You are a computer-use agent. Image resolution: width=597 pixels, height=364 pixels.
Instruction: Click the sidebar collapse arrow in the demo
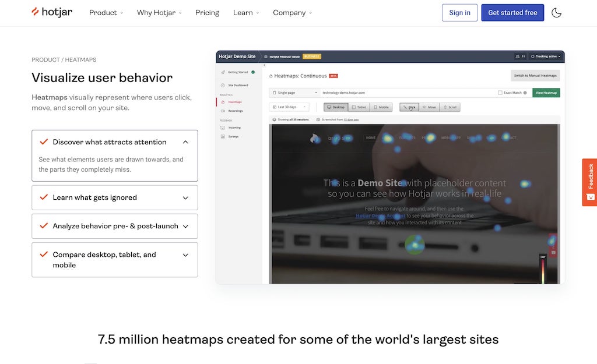[x=264, y=65]
